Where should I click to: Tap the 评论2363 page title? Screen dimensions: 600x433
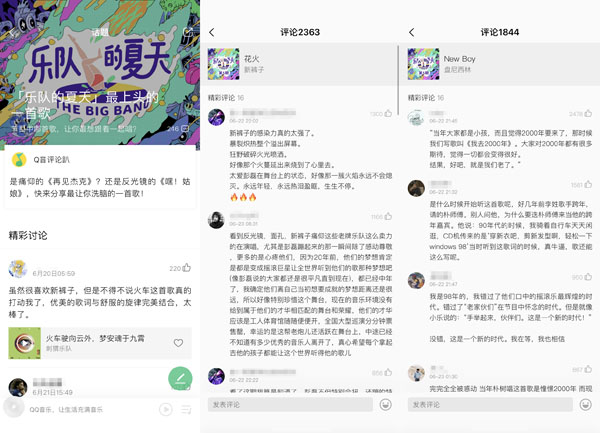tap(300, 32)
